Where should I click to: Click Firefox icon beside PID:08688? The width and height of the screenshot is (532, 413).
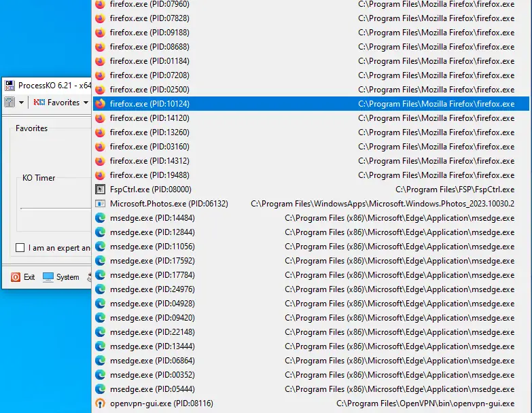(100, 47)
